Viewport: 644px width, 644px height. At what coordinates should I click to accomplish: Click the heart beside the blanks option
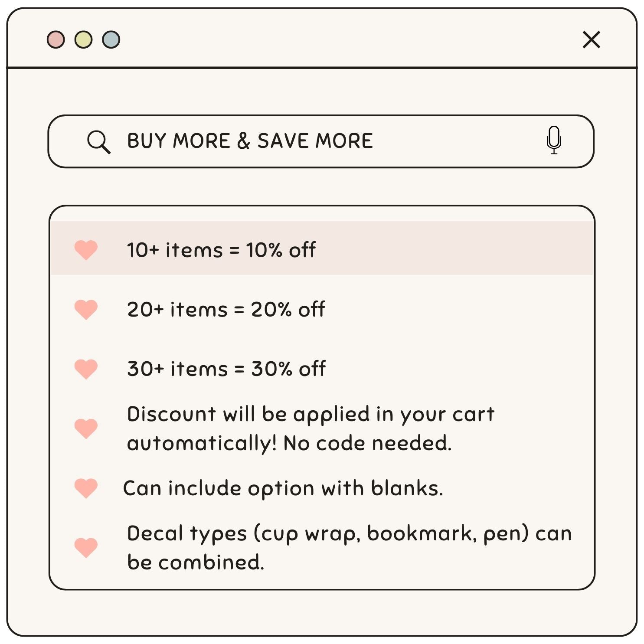[86, 488]
